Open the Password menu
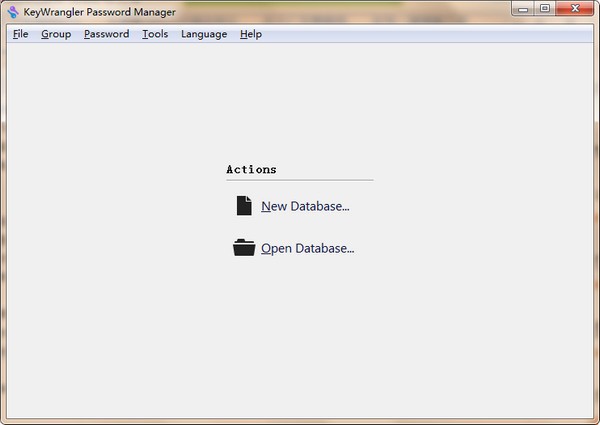600x425 pixels. click(x=106, y=34)
